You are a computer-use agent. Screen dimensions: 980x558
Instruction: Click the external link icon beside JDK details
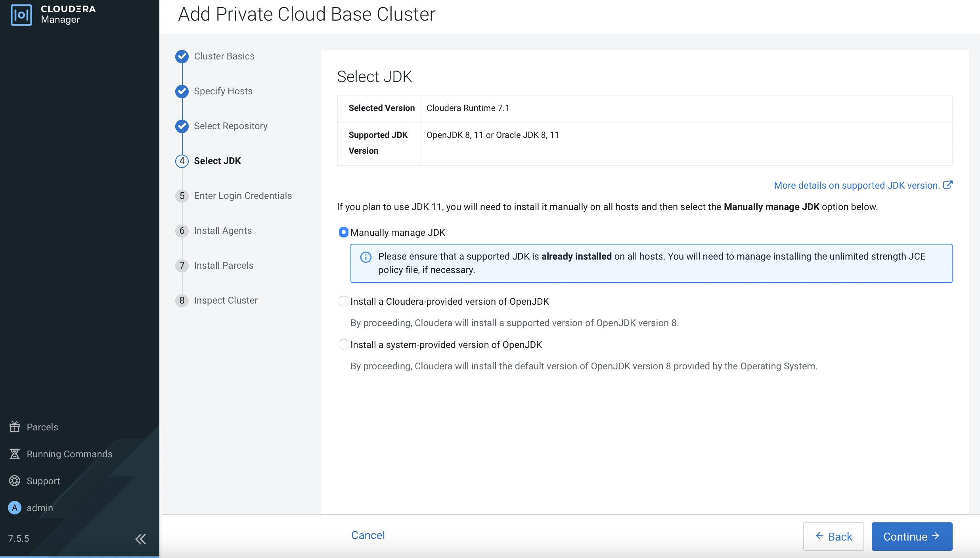[x=947, y=185]
